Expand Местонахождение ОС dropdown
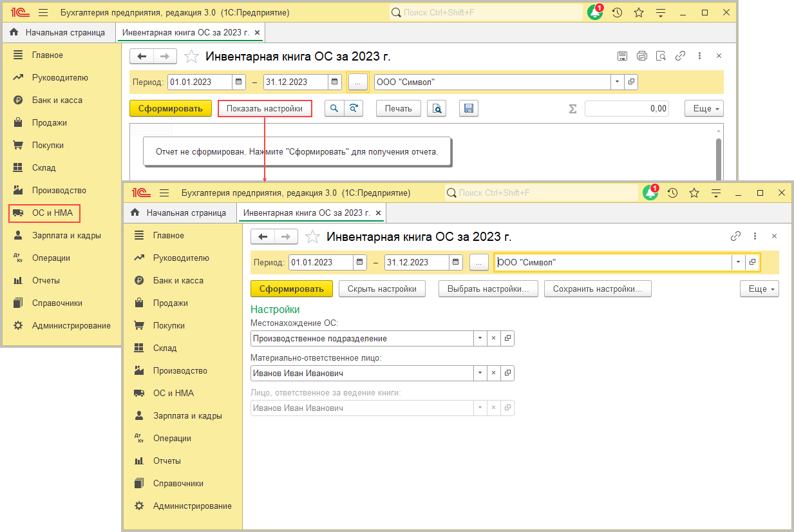The height and width of the screenshot is (532, 794). (480, 338)
